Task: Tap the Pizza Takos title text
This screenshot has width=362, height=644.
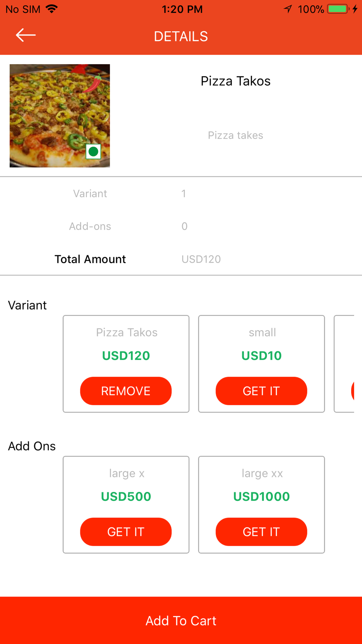Action: [236, 81]
